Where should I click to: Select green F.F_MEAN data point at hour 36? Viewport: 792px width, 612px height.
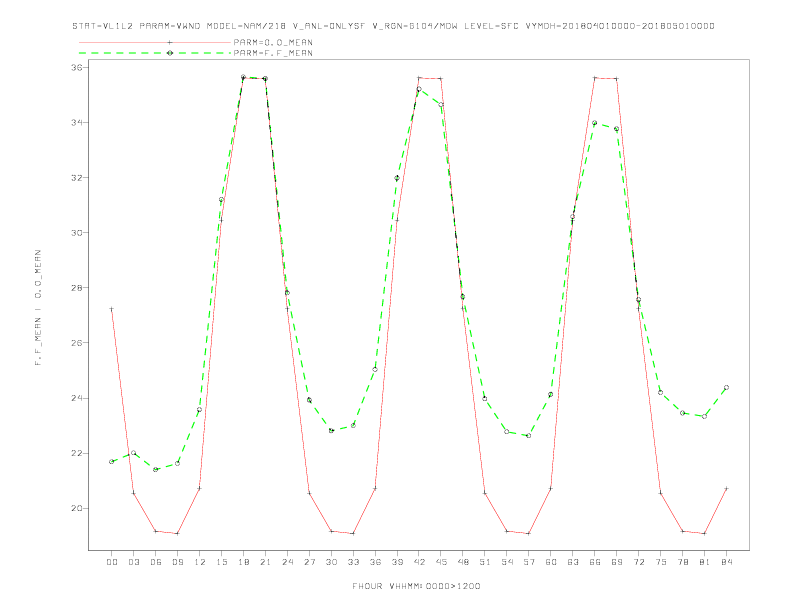click(375, 369)
